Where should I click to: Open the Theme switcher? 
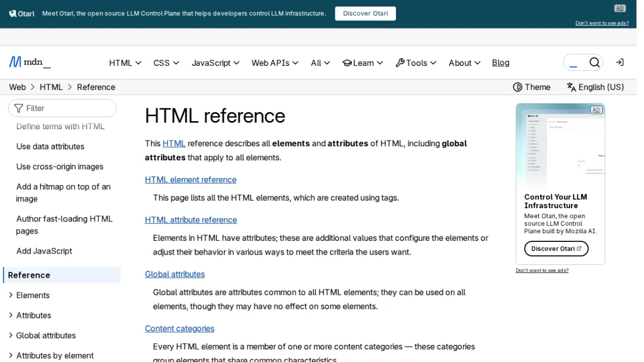(532, 87)
